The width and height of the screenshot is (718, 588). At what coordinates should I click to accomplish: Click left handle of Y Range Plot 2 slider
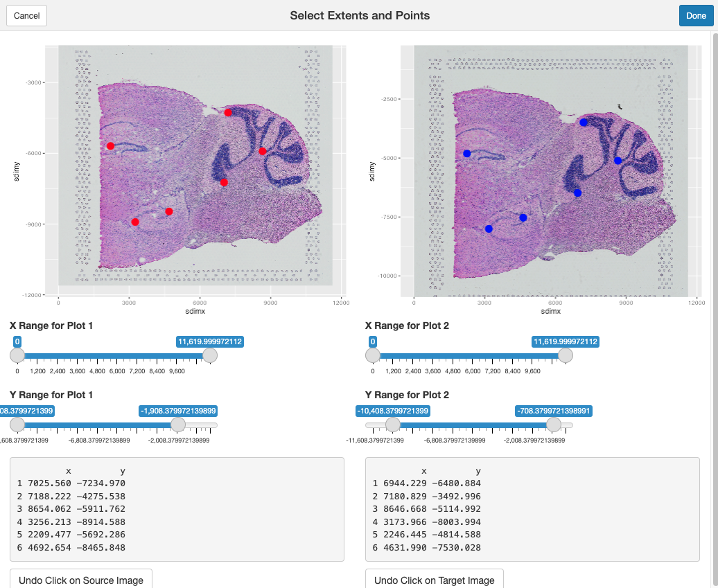click(x=393, y=425)
